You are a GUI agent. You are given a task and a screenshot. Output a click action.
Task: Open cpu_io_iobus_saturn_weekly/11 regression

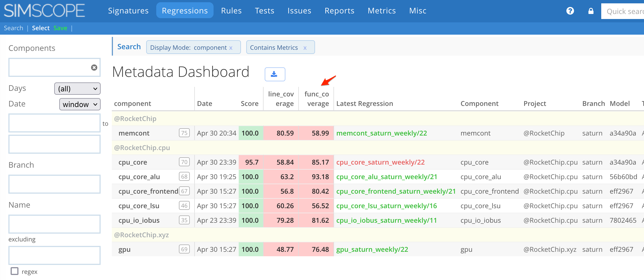[387, 220]
